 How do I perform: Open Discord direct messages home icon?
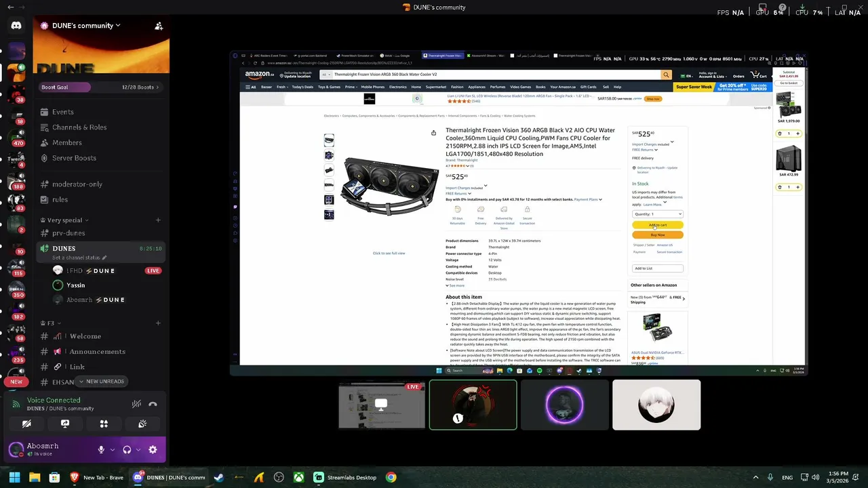click(x=16, y=25)
